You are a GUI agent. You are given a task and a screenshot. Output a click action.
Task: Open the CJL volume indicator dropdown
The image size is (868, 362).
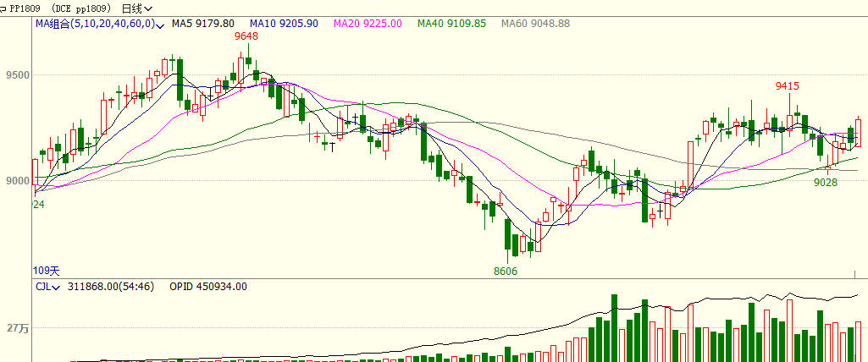pyautogui.click(x=57, y=288)
